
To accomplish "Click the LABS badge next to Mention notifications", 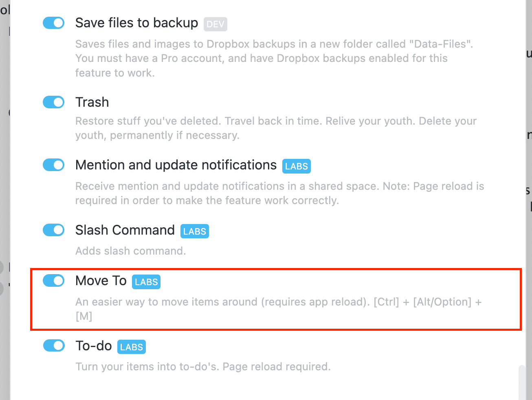I will click(x=297, y=166).
